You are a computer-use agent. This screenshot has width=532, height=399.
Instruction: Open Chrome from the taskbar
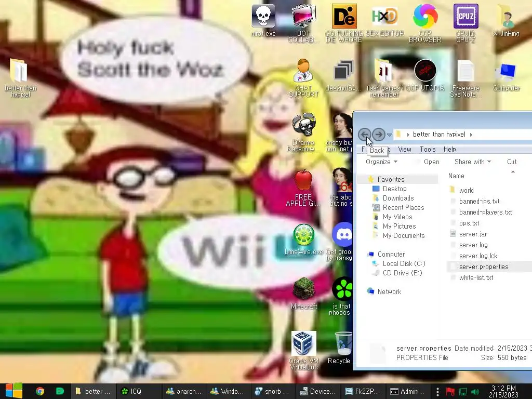(39, 391)
